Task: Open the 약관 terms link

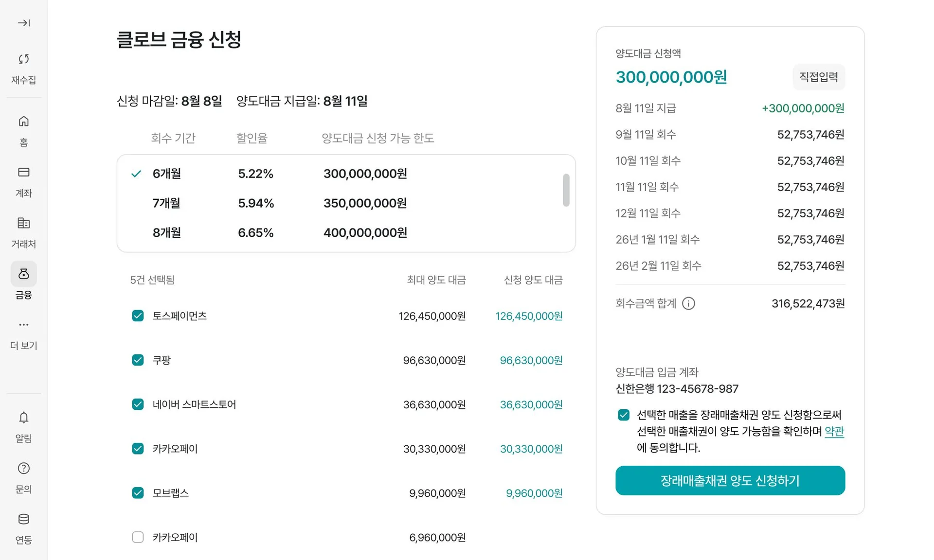Action: tap(834, 431)
